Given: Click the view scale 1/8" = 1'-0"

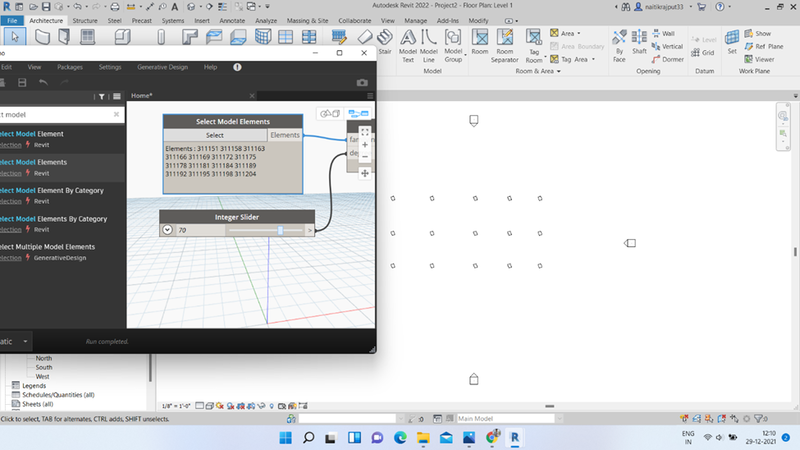Looking at the screenshot, I should click(176, 406).
